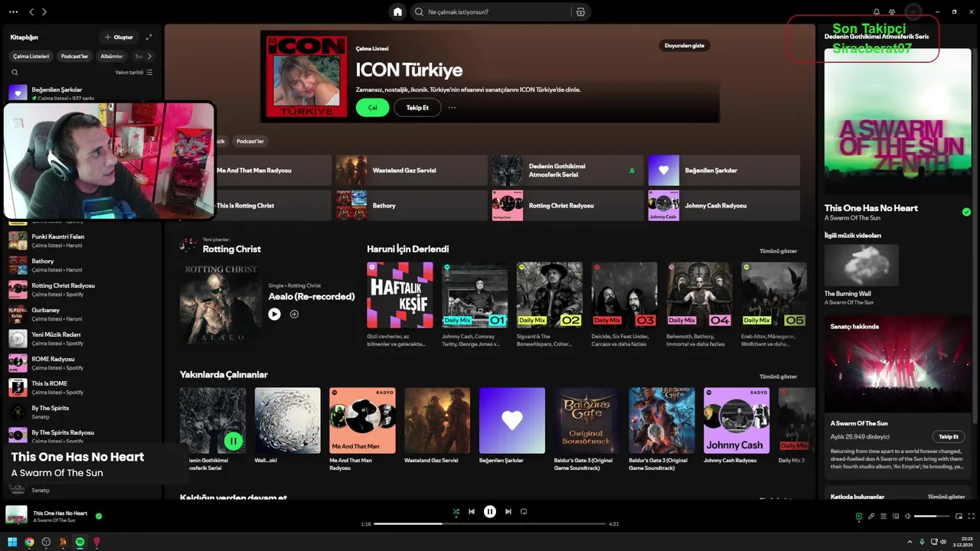Open the Browse icon inside search bar
Image resolution: width=980 pixels, height=551 pixels.
[x=580, y=11]
